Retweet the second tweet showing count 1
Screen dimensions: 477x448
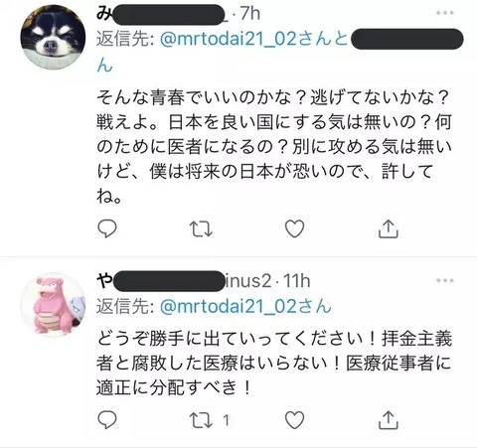tap(210, 420)
